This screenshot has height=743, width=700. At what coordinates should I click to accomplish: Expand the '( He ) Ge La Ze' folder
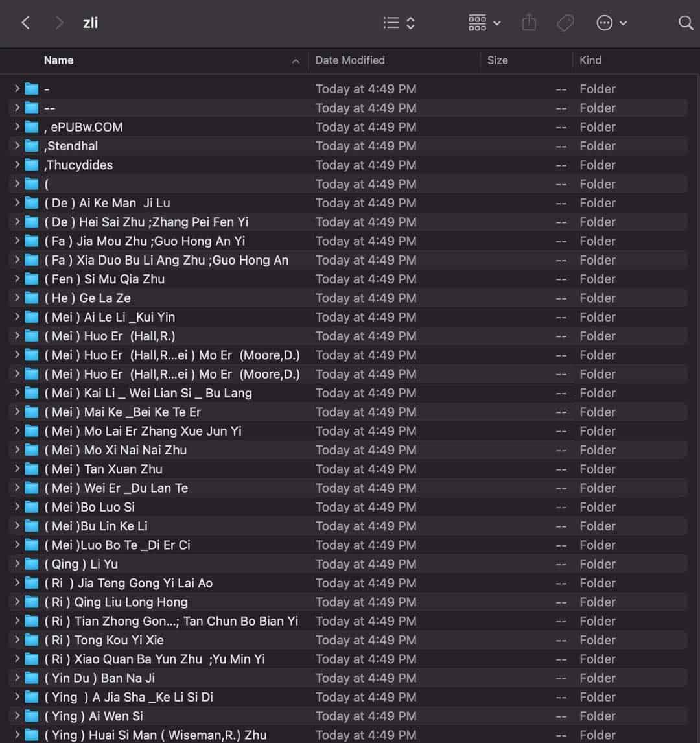pos(17,298)
